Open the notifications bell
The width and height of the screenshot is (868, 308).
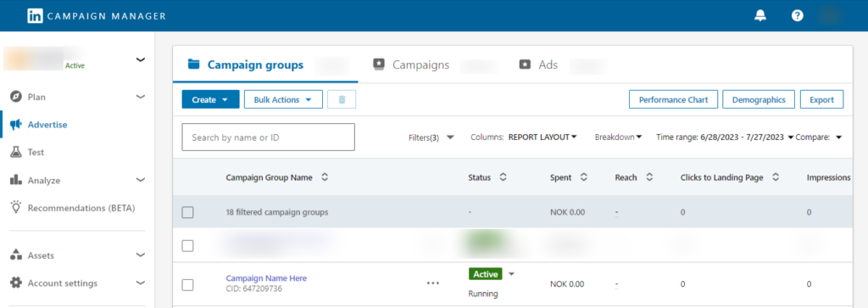[760, 15]
